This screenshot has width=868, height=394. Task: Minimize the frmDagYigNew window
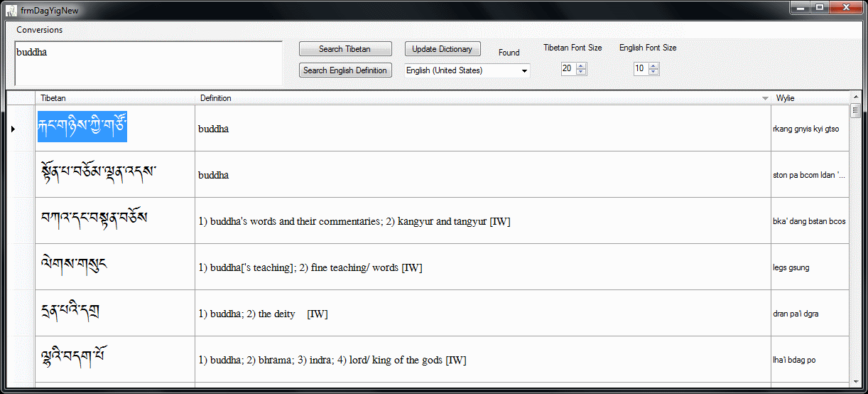click(x=801, y=7)
